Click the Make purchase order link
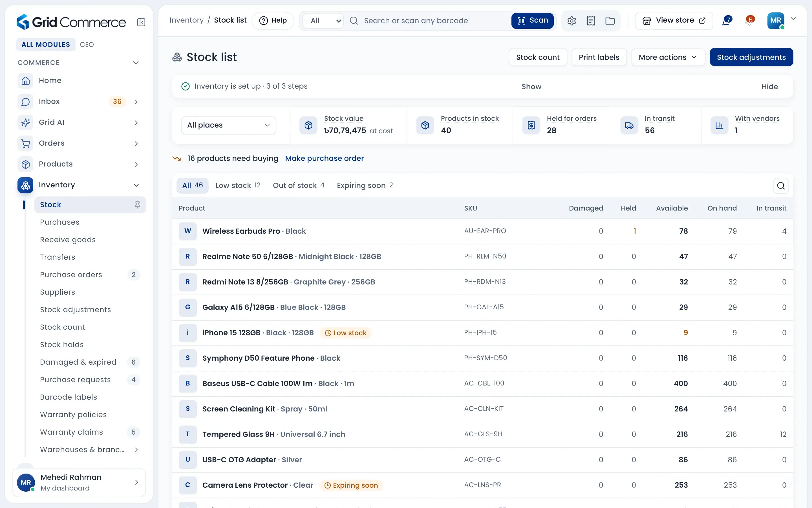The height and width of the screenshot is (508, 812). point(324,158)
